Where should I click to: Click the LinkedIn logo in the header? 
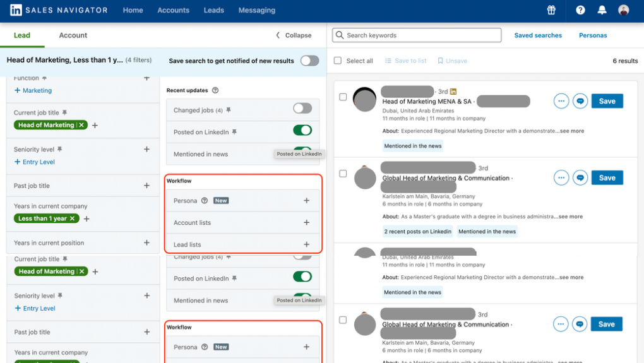[x=16, y=10]
